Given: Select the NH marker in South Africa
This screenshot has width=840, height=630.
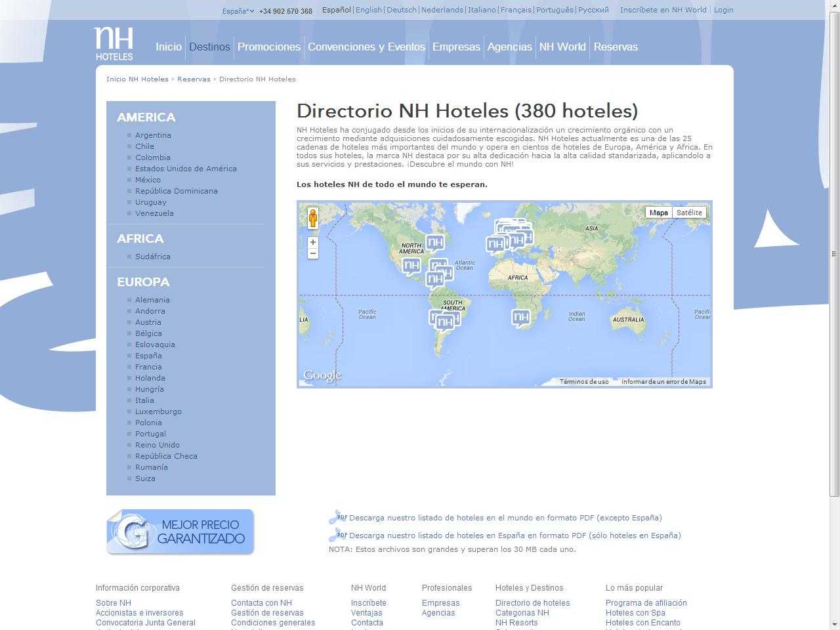Looking at the screenshot, I should 520,318.
